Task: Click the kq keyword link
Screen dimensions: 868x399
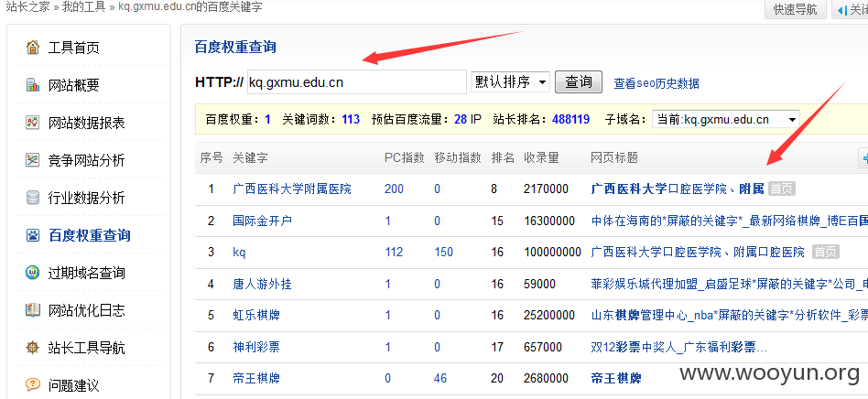Action: (x=239, y=253)
